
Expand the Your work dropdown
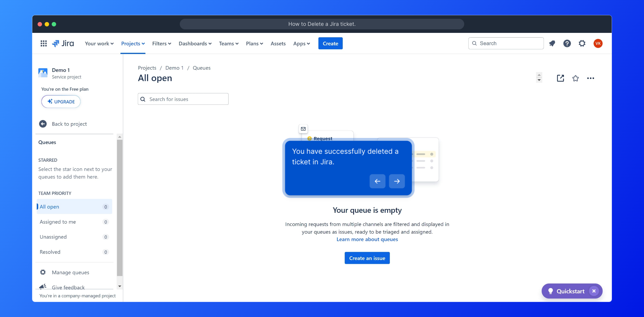click(x=99, y=43)
